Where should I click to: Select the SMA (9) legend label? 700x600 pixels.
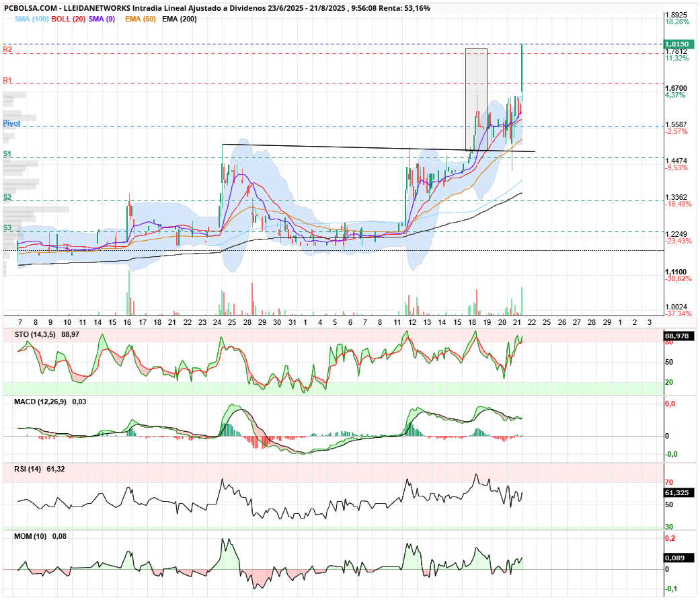point(102,20)
